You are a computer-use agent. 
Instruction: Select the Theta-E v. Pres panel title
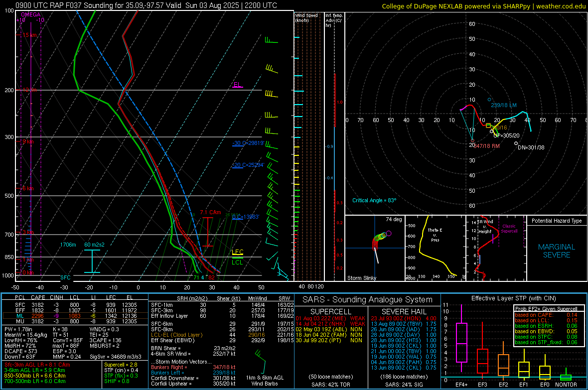coord(435,235)
